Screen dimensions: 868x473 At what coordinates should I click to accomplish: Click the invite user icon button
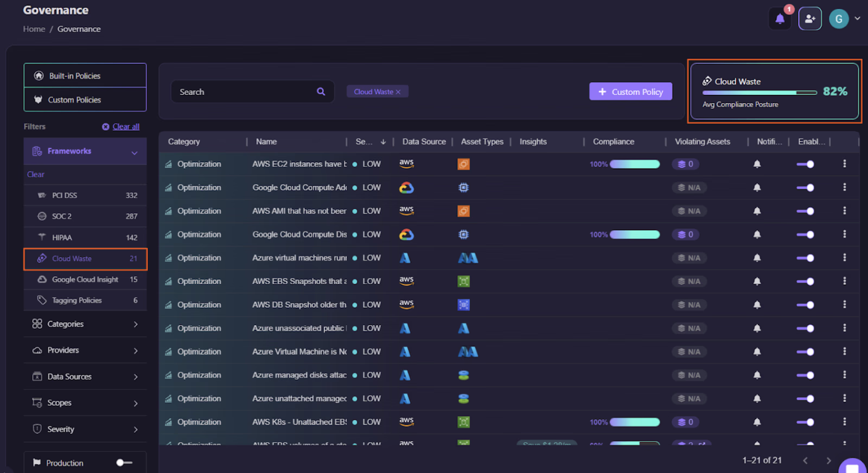point(810,19)
